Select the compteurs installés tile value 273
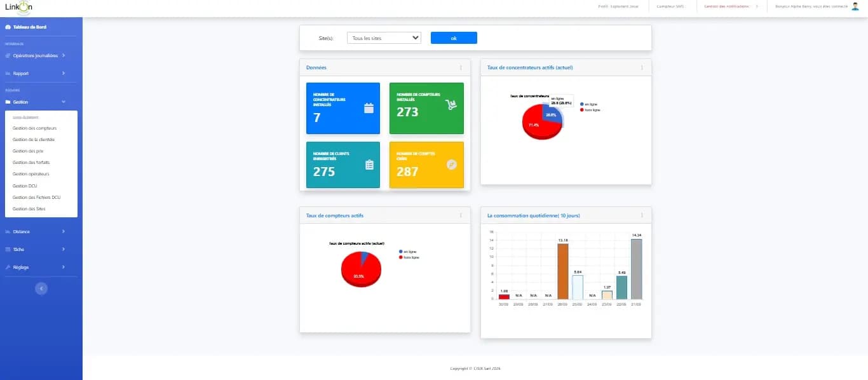Screen dimensions: 868x380 [408, 112]
